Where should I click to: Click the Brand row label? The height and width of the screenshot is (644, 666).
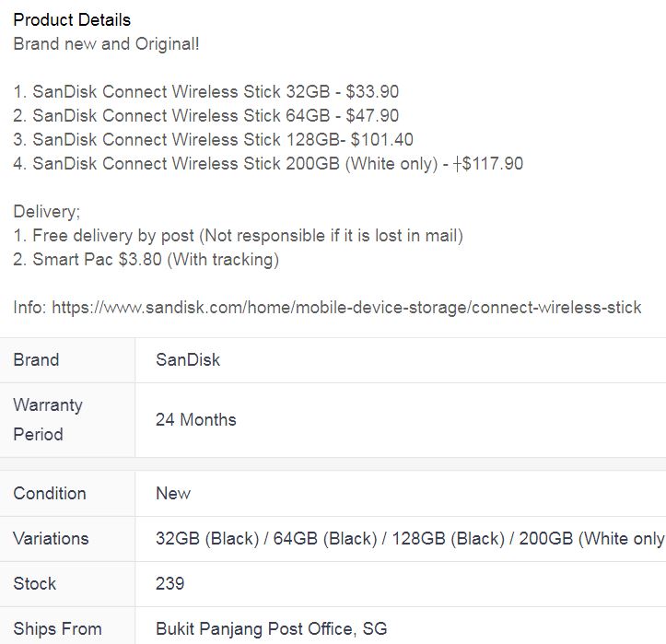pos(36,360)
